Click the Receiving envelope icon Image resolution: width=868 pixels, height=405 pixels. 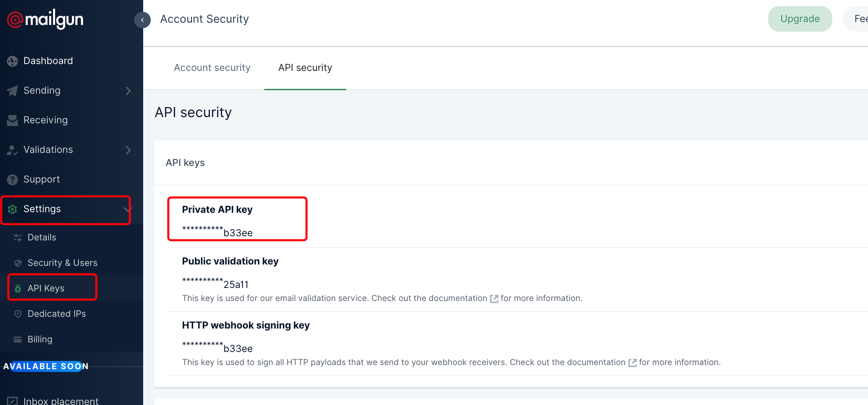(12, 120)
